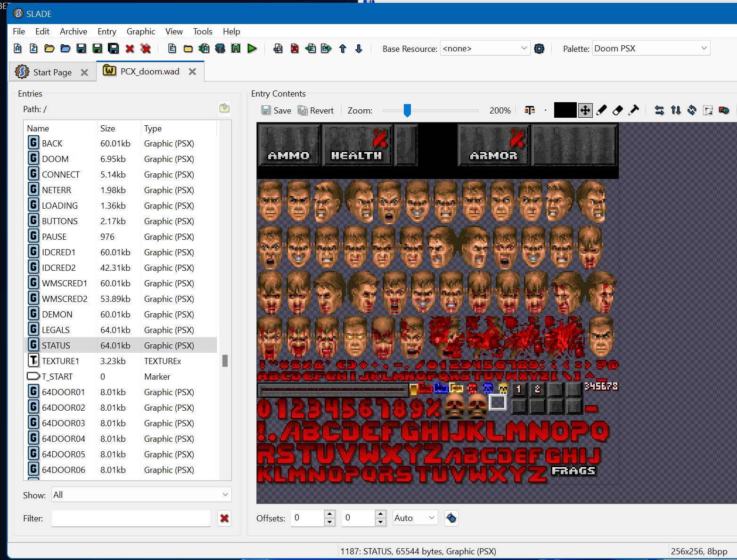Crop the current graphic
Viewport: 737px width, 560px height.
coord(708,110)
